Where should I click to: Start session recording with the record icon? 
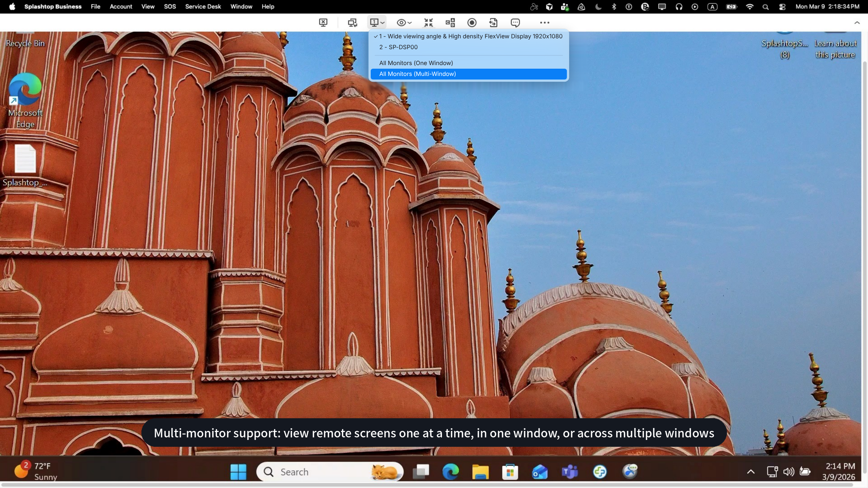472,22
